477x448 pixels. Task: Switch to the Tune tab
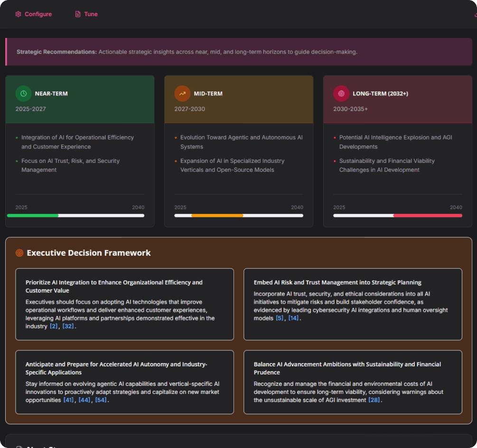(86, 14)
